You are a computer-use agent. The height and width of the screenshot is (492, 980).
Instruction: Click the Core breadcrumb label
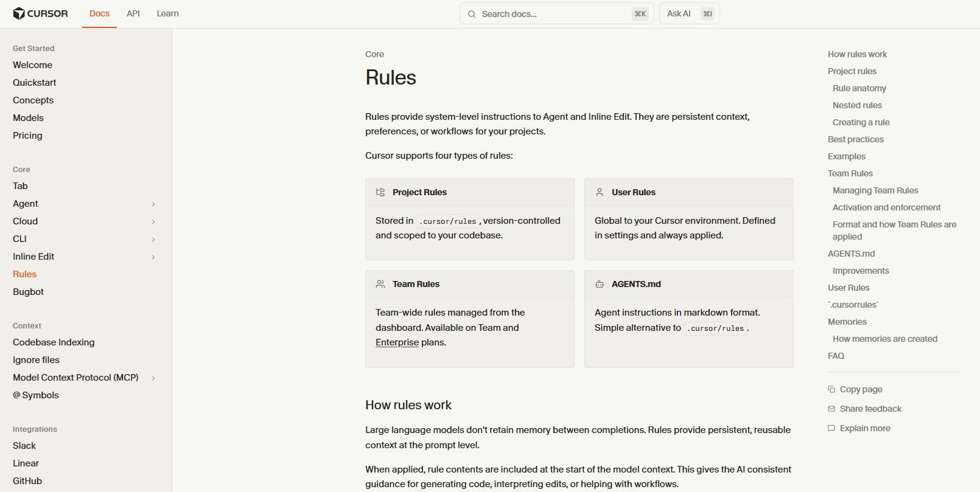point(374,54)
